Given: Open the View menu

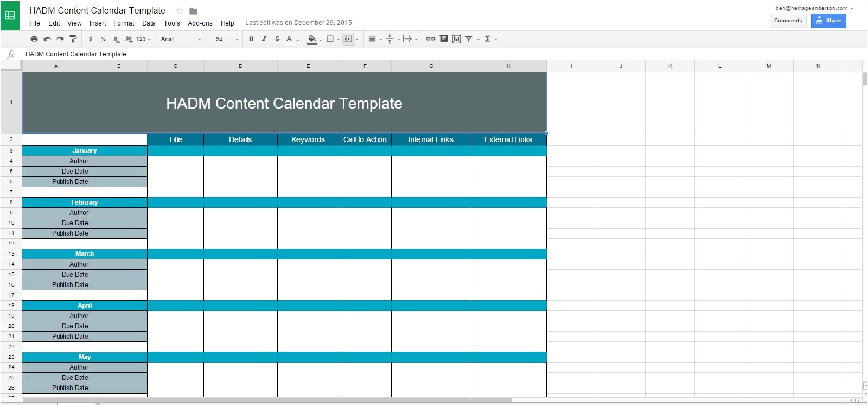Looking at the screenshot, I should [74, 23].
